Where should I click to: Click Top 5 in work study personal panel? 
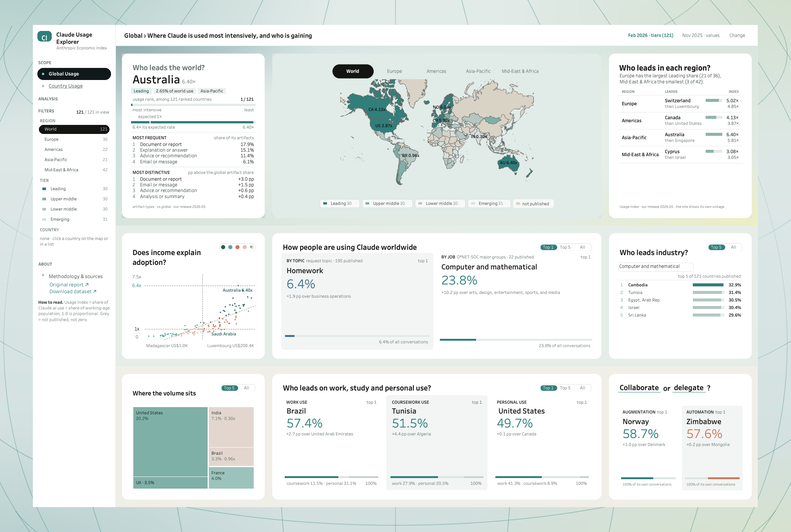565,388
